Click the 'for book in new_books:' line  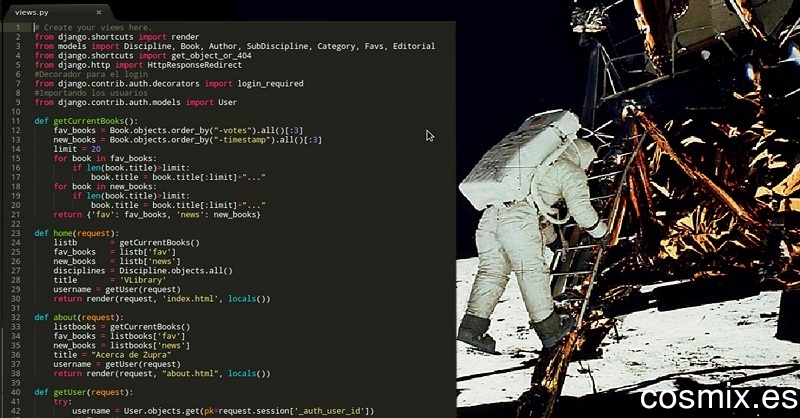pos(105,186)
